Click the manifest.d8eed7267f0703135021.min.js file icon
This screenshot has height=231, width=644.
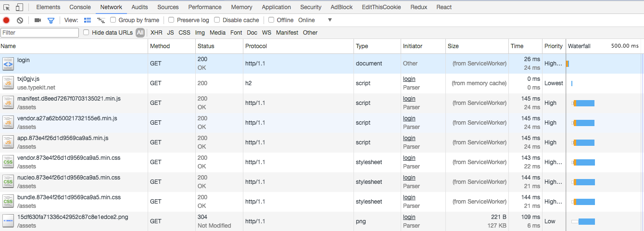pyautogui.click(x=8, y=103)
